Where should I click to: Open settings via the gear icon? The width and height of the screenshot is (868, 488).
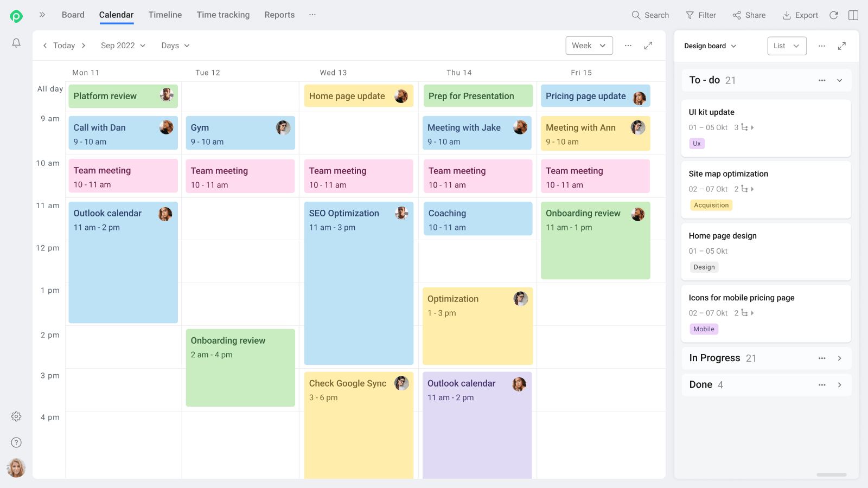(x=16, y=416)
